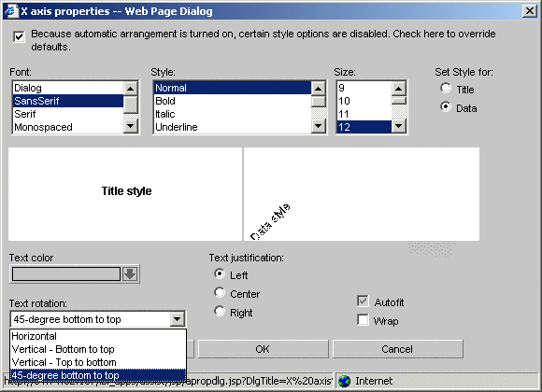Screen dimensions: 542x392
Task: Click the Style list scrollbar thumb
Action: coord(319,101)
